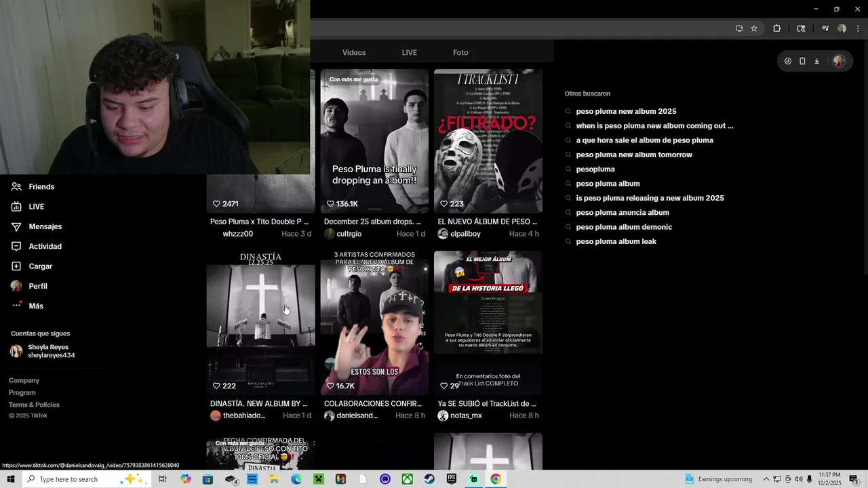
Task: Open the '3 ARTISTAS CONFIRMADOS' video thumbnail
Action: click(374, 323)
